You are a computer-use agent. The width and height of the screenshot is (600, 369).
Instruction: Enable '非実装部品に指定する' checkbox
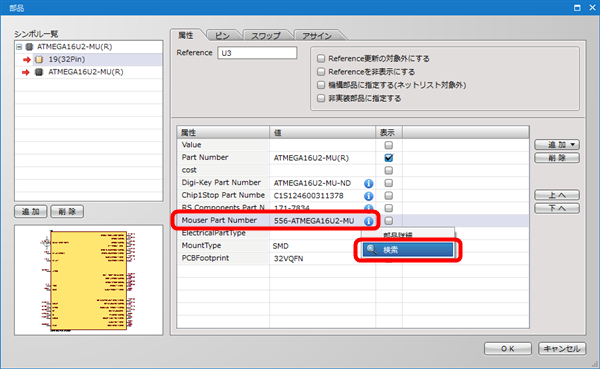pyautogui.click(x=321, y=98)
